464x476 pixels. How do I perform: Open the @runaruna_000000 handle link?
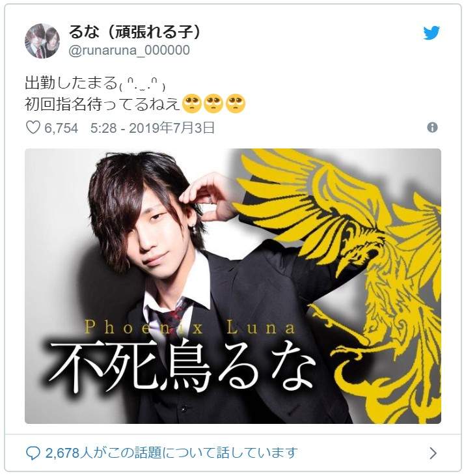pyautogui.click(x=130, y=50)
